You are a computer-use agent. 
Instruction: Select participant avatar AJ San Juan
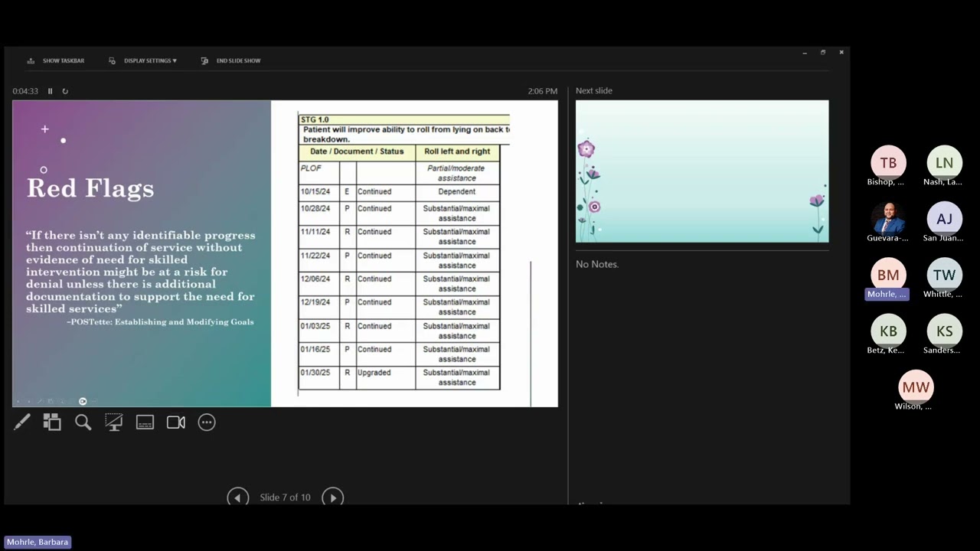point(944,219)
